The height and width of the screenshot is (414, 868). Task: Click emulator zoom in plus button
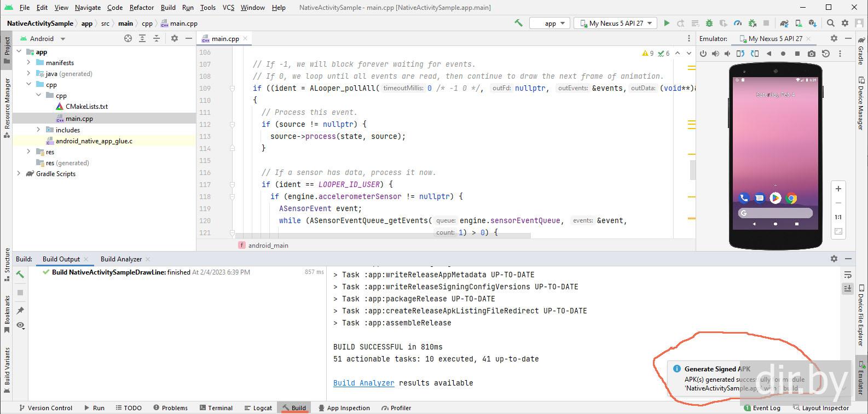click(838, 189)
